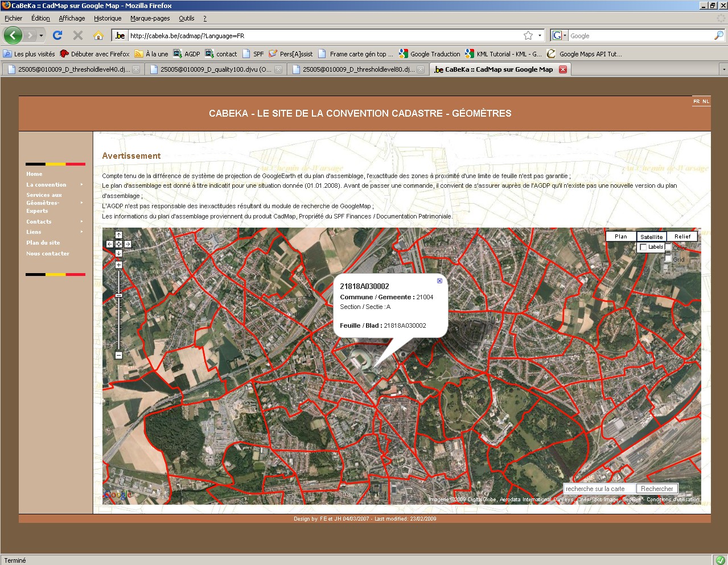
Task: Open the Home sidebar link
Action: tap(34, 174)
